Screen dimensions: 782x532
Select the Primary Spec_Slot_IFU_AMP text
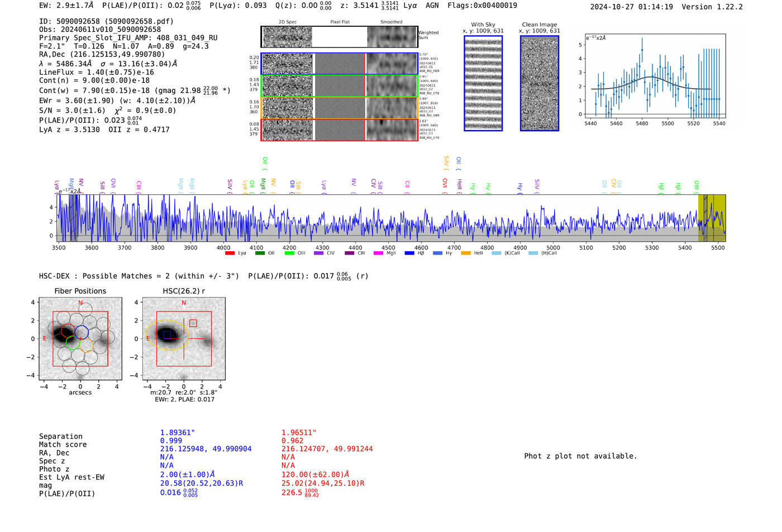[x=128, y=37]
